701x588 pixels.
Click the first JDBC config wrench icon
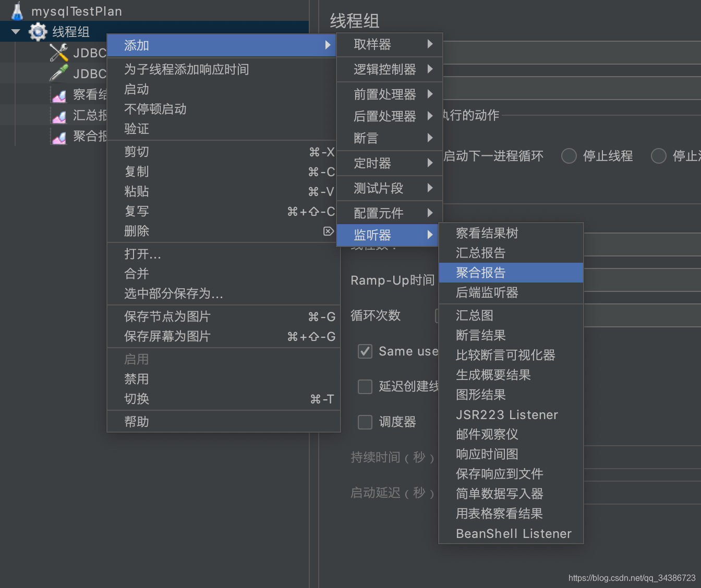[x=59, y=53]
